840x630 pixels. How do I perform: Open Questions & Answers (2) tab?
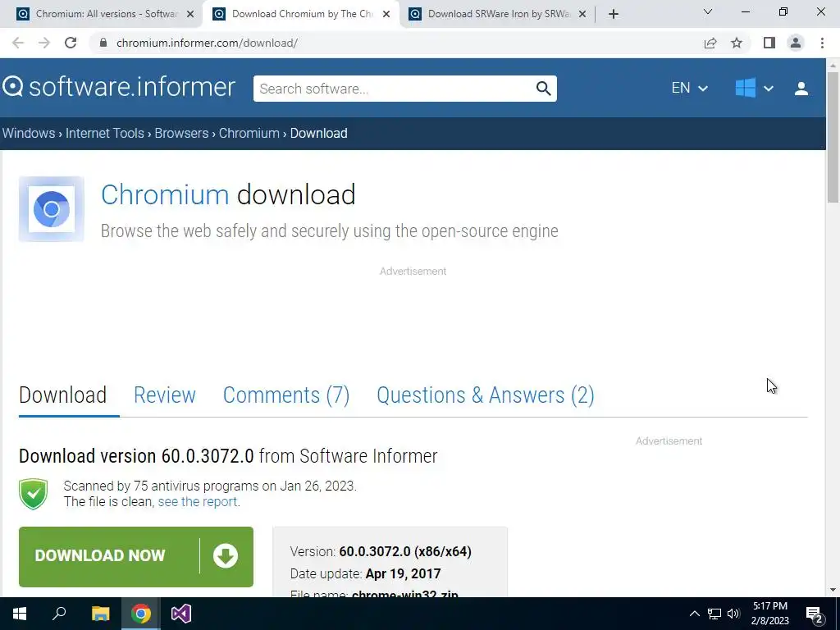(486, 395)
